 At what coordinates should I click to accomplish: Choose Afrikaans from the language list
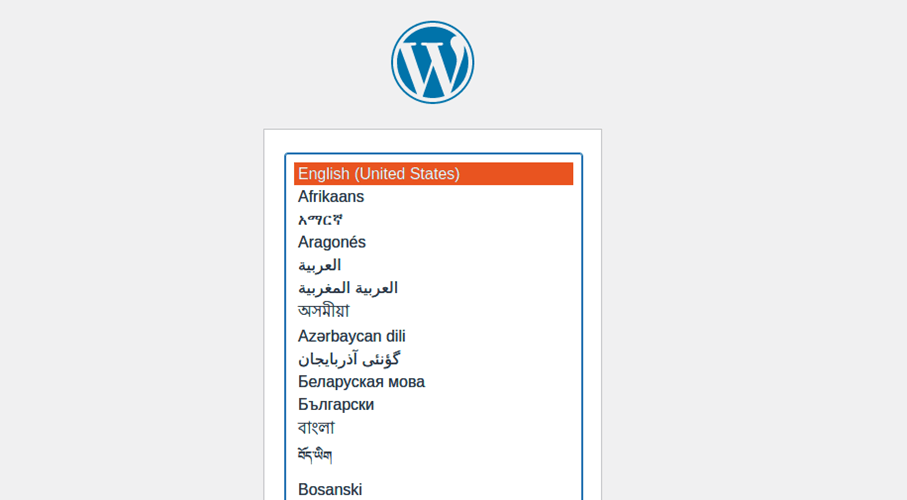coord(433,197)
